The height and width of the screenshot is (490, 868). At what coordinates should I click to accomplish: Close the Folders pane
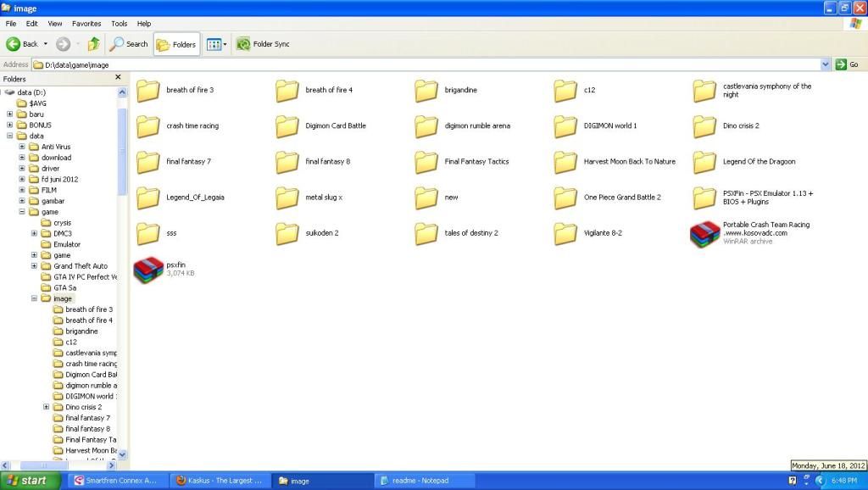(118, 77)
